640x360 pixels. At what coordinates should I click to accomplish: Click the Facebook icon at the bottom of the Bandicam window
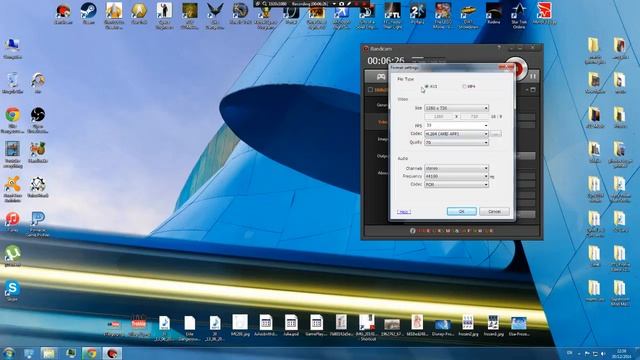click(x=413, y=231)
